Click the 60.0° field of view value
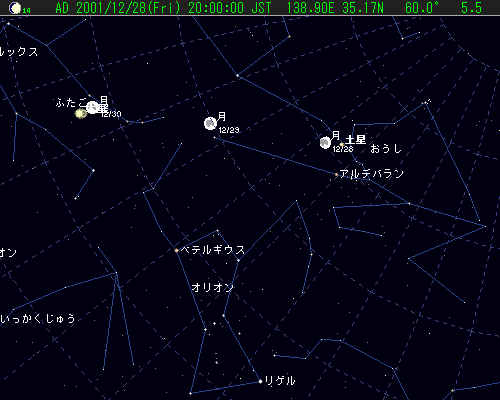The width and height of the screenshot is (500, 400). [422, 8]
